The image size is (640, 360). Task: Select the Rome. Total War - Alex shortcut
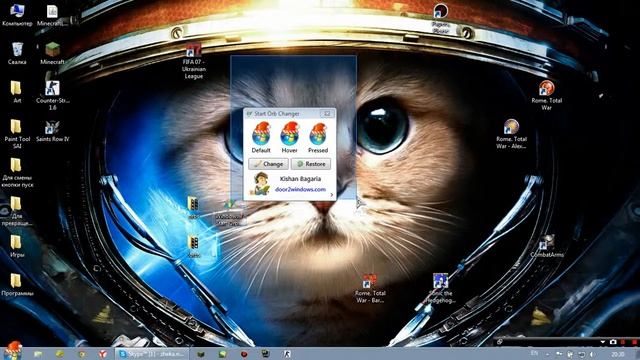point(511,134)
